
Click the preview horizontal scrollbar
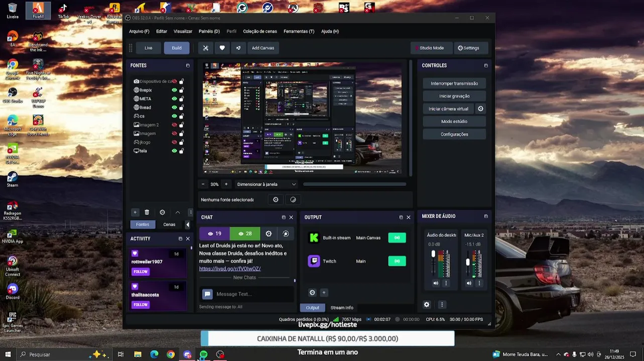point(355,184)
